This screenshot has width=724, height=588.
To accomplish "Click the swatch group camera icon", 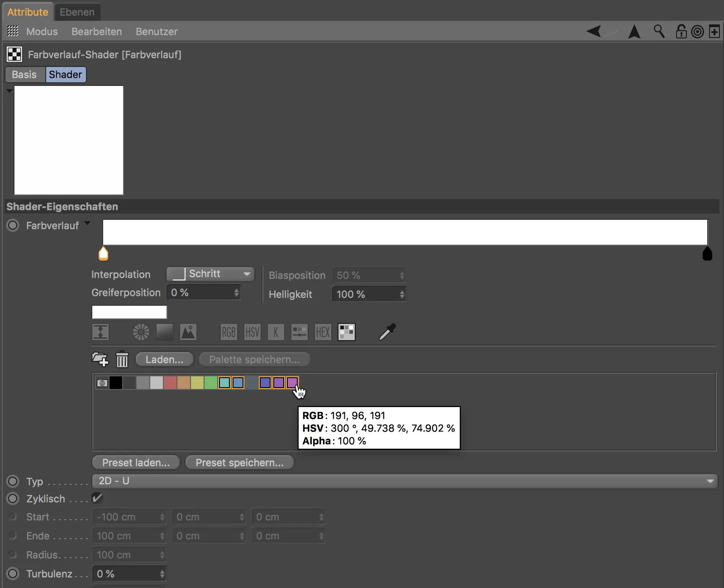I will [x=102, y=383].
